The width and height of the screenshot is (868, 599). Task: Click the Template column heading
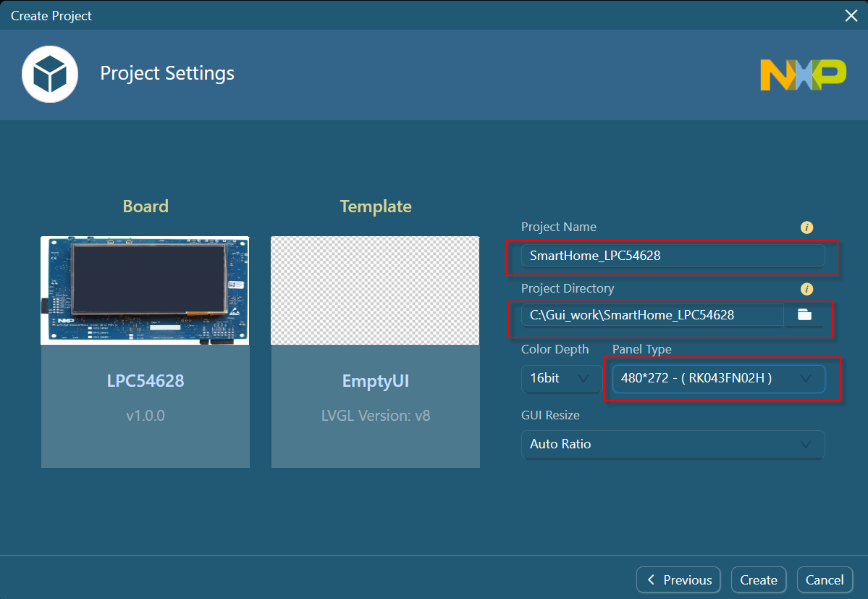tap(376, 206)
